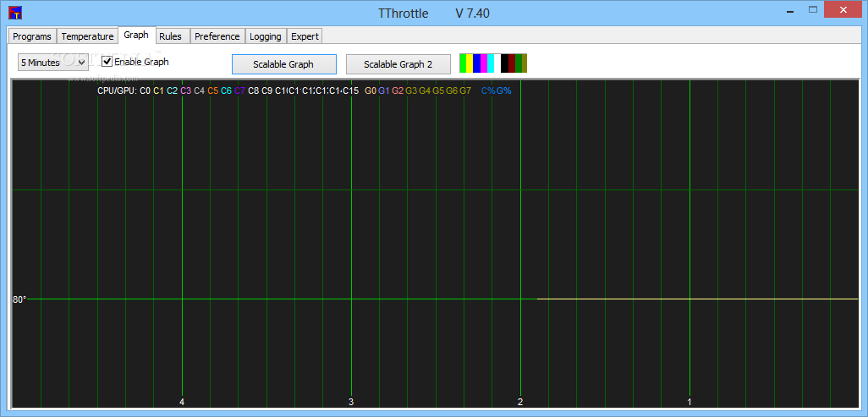
Task: Go to the Rules tab
Action: [x=171, y=36]
